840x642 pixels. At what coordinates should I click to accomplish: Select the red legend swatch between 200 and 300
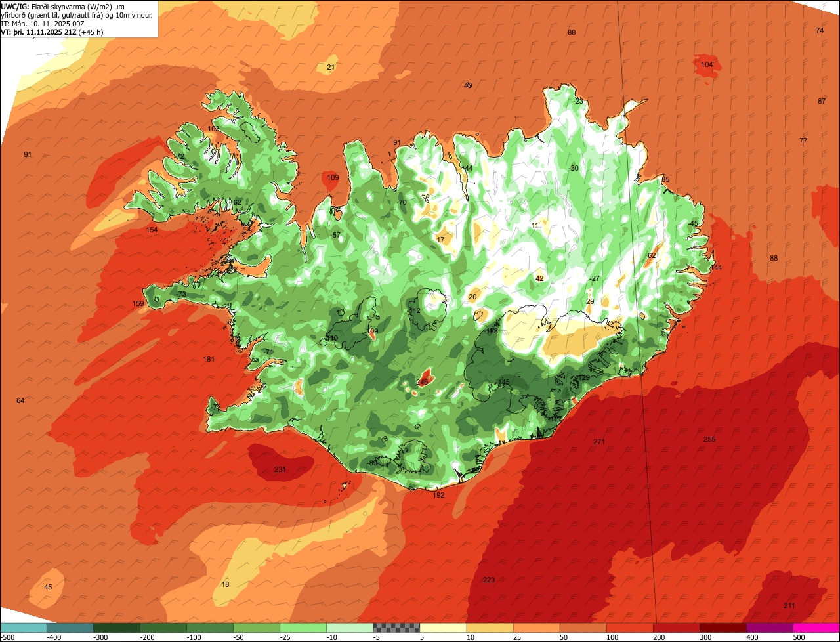[676, 628]
